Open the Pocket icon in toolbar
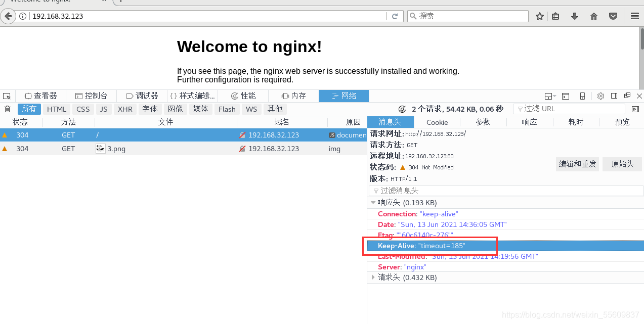The height and width of the screenshot is (324, 644). coord(613,16)
